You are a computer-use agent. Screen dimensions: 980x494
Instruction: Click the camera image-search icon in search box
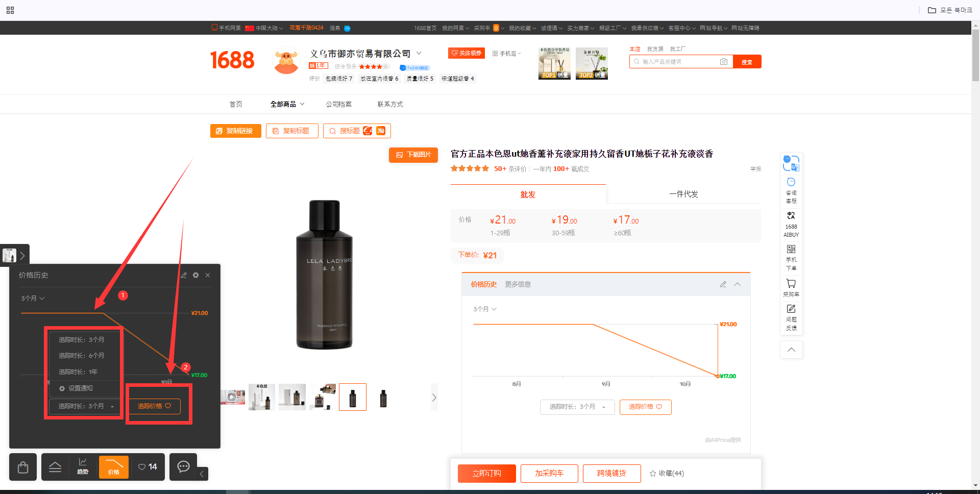point(723,62)
